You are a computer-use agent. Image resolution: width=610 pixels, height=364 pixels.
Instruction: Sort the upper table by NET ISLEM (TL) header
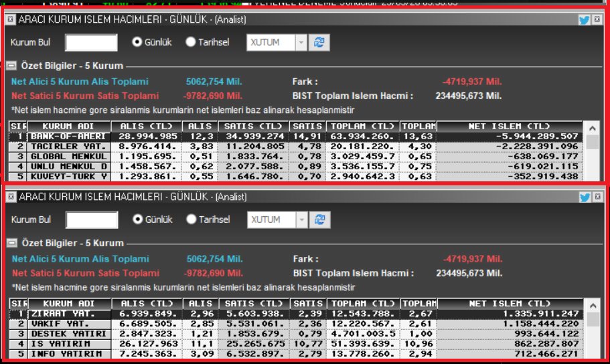pos(510,126)
